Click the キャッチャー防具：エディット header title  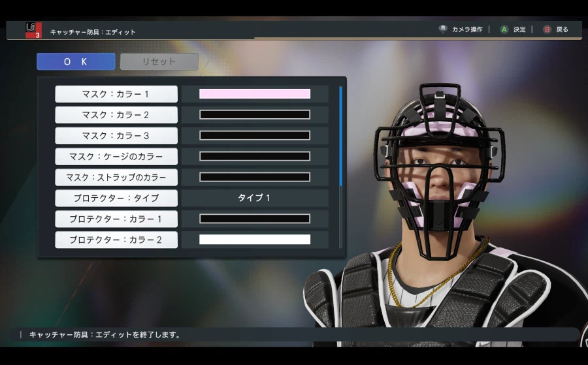(93, 32)
